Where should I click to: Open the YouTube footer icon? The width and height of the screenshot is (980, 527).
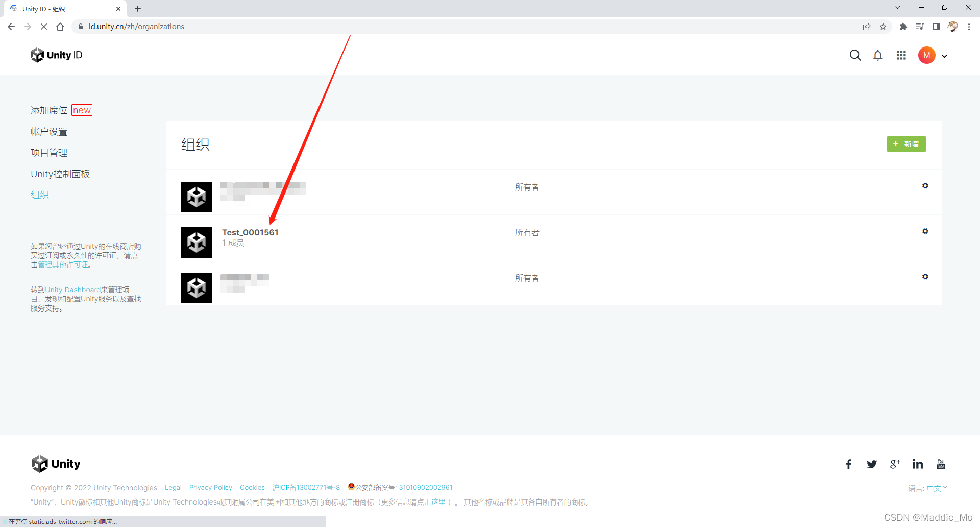[x=941, y=464]
